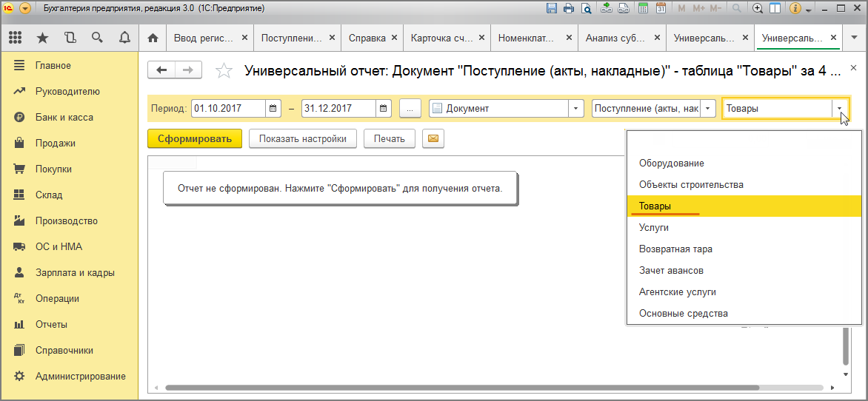Open the ОС и НМА section
This screenshot has height=401, width=868.
pos(59,246)
